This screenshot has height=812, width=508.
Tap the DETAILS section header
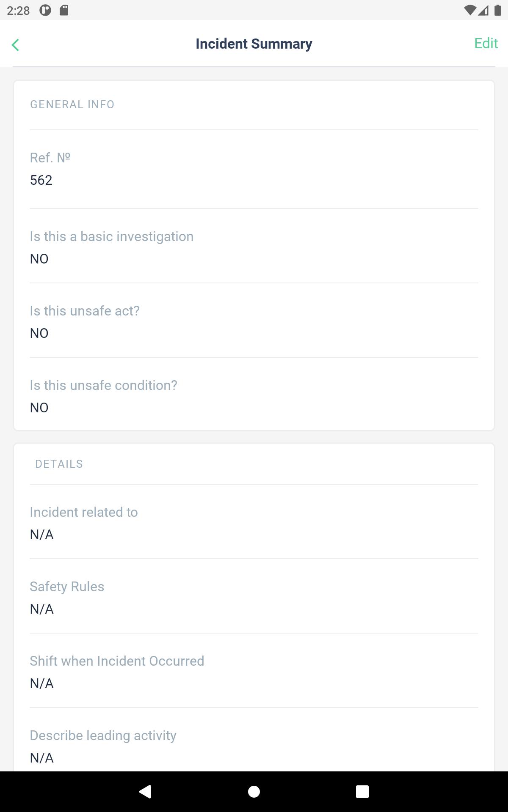click(x=59, y=464)
